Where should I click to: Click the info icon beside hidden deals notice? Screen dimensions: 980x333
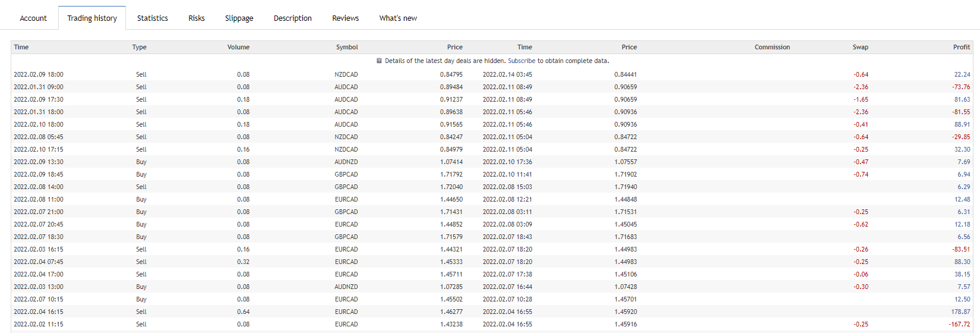pos(379,61)
